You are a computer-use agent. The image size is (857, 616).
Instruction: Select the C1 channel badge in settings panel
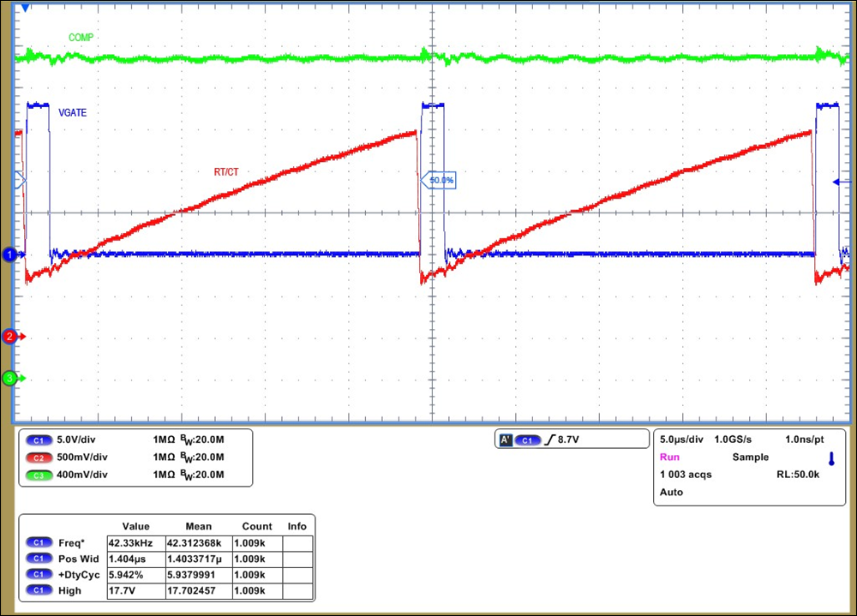pyautogui.click(x=38, y=440)
